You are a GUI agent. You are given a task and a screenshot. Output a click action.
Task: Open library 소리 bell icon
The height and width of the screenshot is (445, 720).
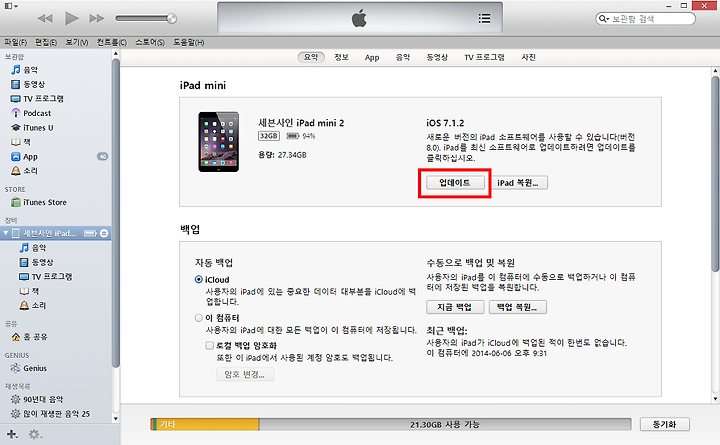click(16, 171)
